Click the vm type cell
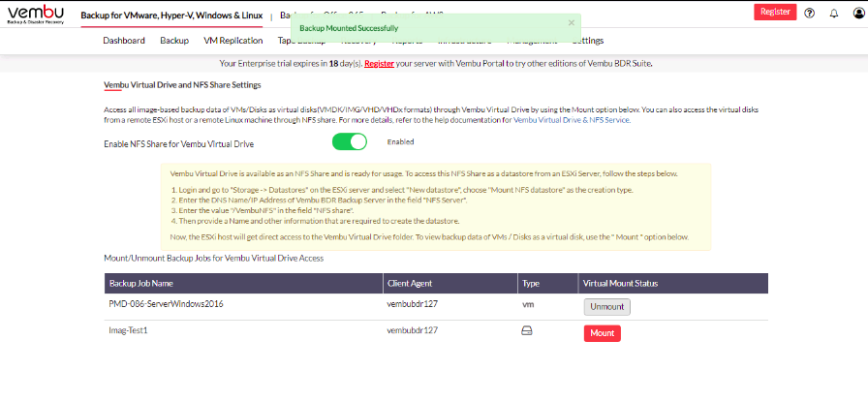Screen dimensions: 868x402 pos(528,304)
